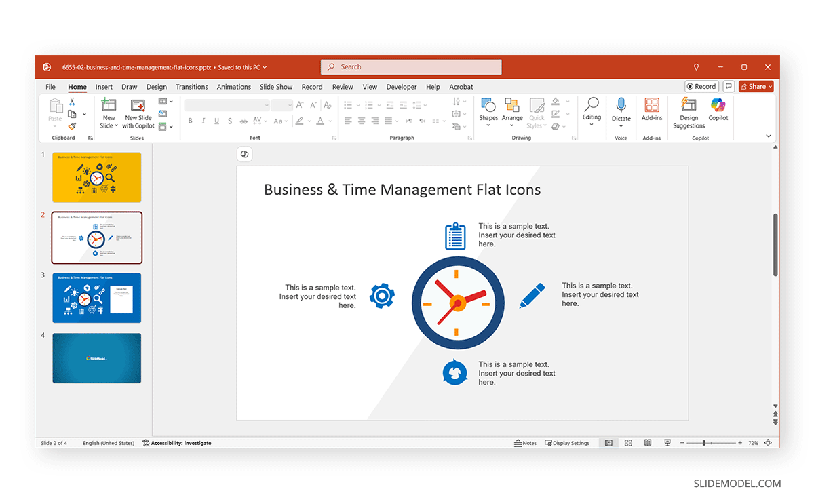Viewport: 814px width, 504px height.
Task: Increase font size with larger A
Action: click(300, 105)
